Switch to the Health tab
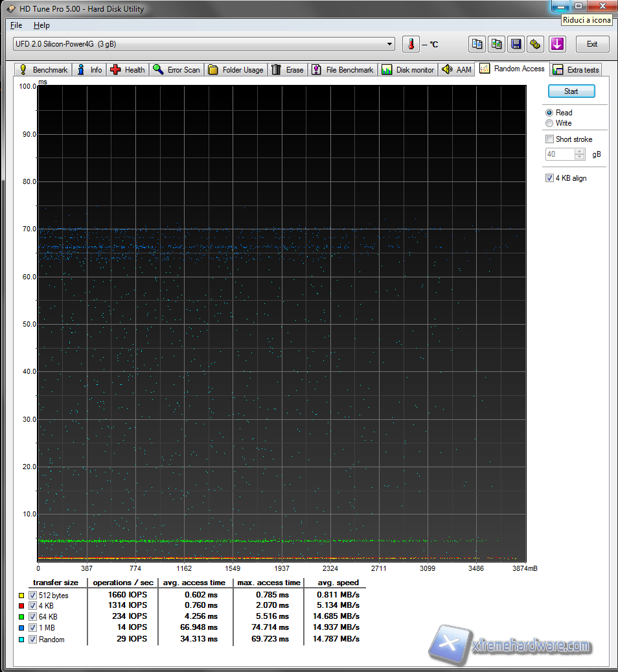 pos(128,70)
